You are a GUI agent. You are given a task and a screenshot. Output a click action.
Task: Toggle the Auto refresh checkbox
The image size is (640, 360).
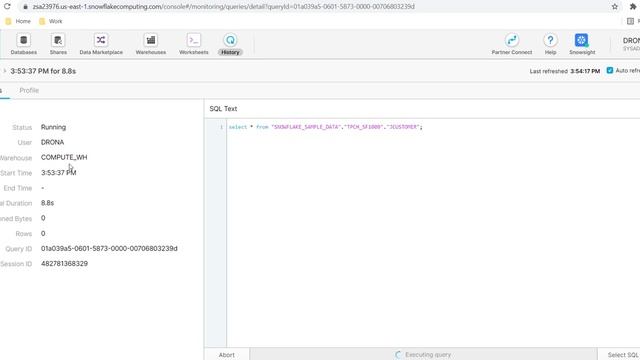click(x=610, y=71)
